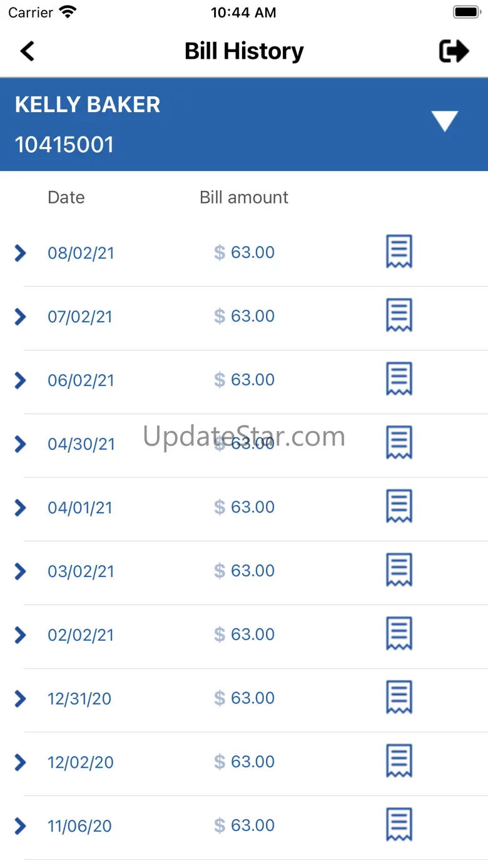Open the receipt icon for 06/02/21 bill
The image size is (488, 868).
pos(399,379)
